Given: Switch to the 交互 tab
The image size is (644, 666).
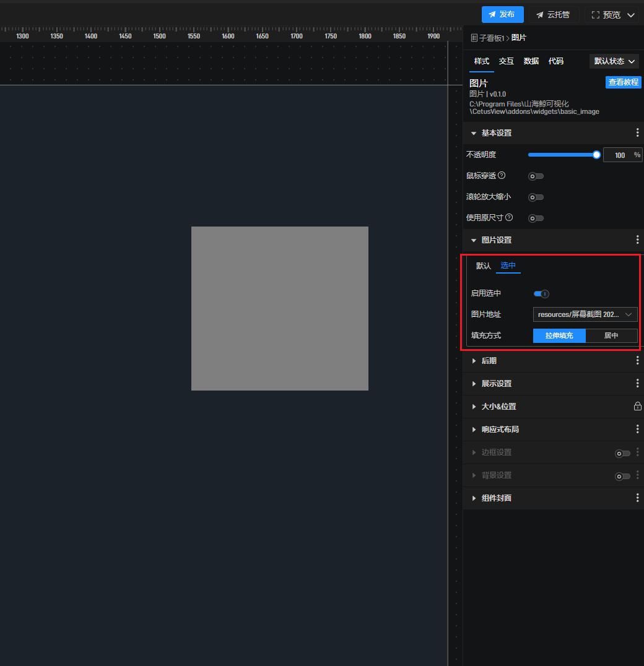Looking at the screenshot, I should coord(506,61).
